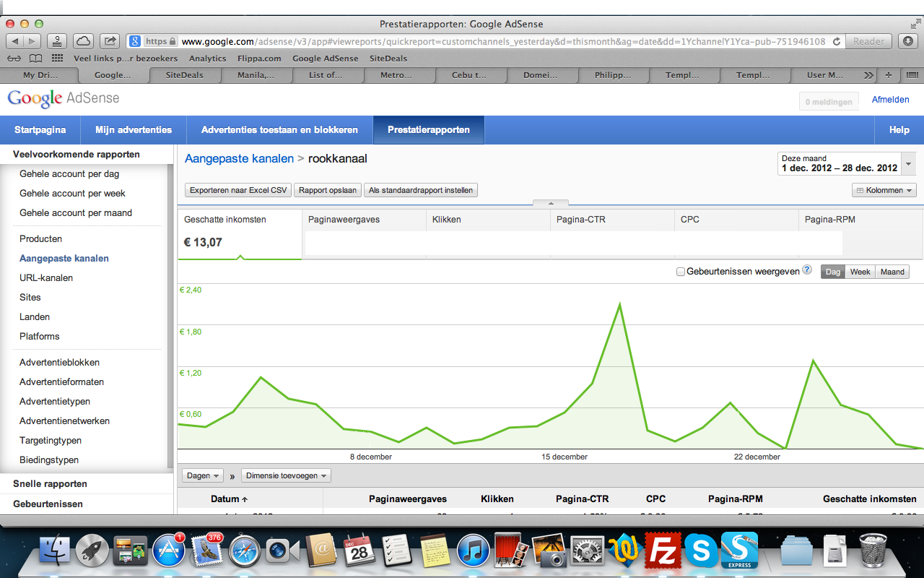
Task: Open the Flippa.com bookmark
Action: click(259, 59)
